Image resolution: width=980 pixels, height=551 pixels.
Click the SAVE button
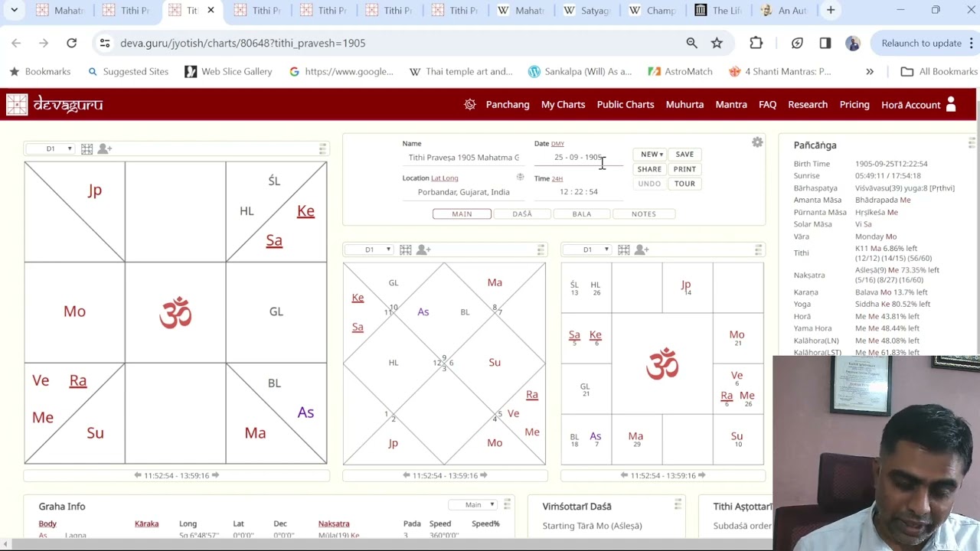[684, 155]
